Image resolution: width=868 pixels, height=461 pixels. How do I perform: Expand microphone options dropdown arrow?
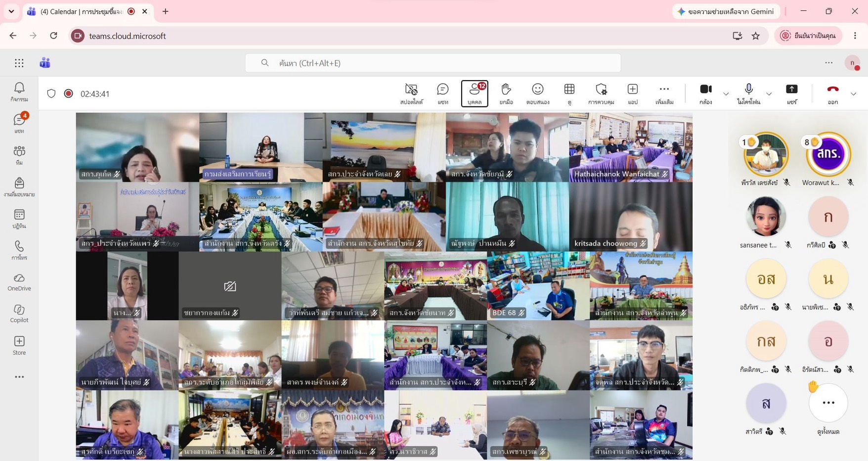pyautogui.click(x=769, y=94)
